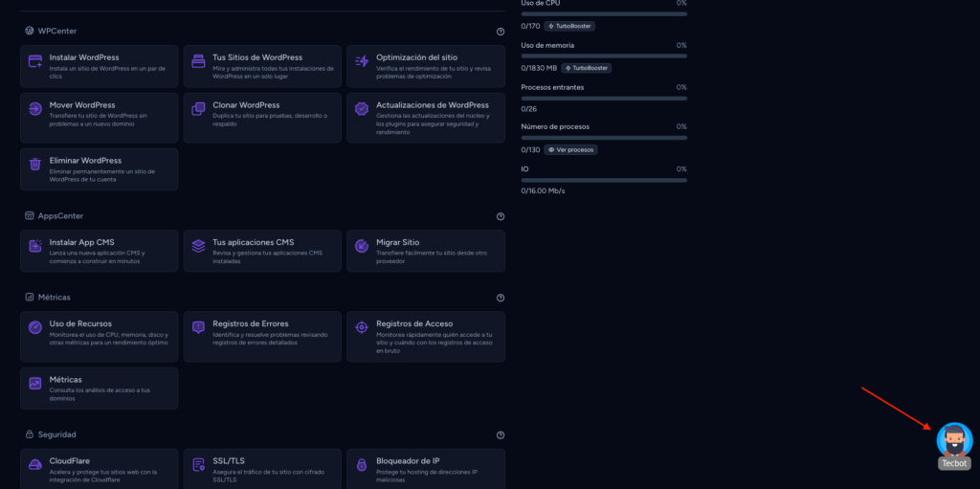Select the Clonar WordPress icon

click(x=199, y=109)
